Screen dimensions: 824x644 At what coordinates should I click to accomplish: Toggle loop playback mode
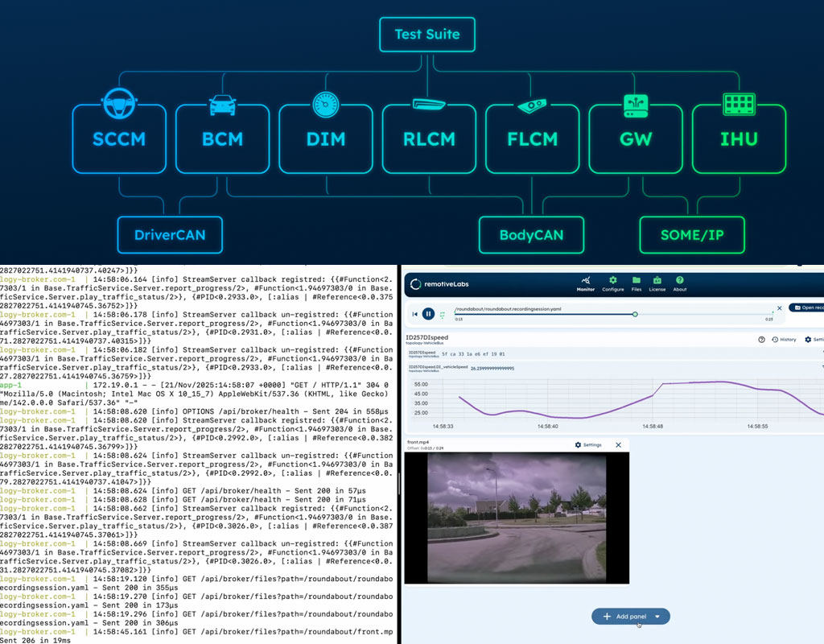[x=442, y=314]
